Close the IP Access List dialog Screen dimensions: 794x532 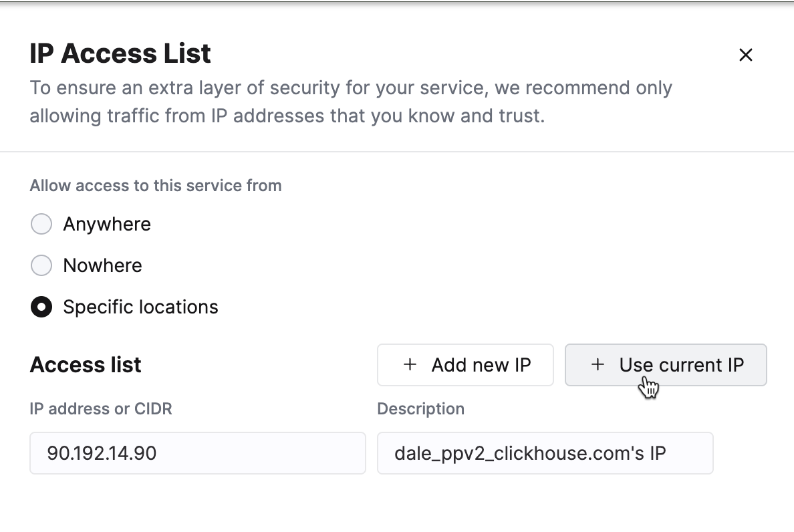click(x=746, y=55)
